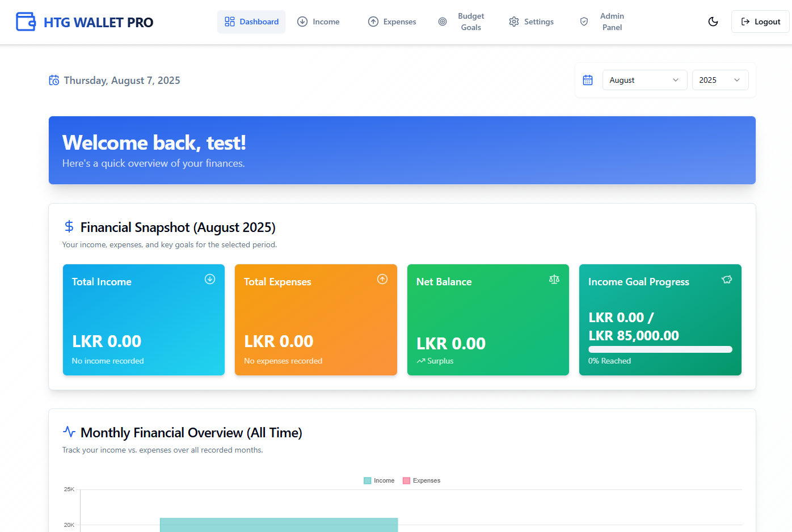The image size is (792, 532).
Task: Navigate to Budget Goals
Action: point(462,22)
